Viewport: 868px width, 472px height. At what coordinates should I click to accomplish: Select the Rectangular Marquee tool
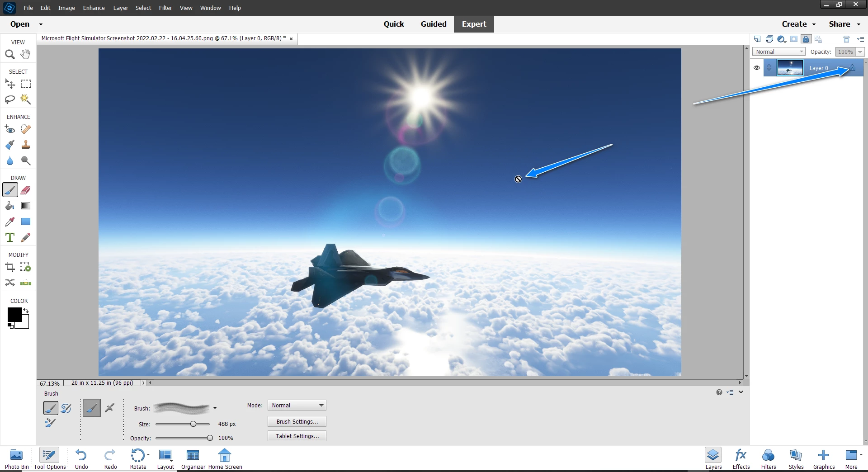coord(26,84)
